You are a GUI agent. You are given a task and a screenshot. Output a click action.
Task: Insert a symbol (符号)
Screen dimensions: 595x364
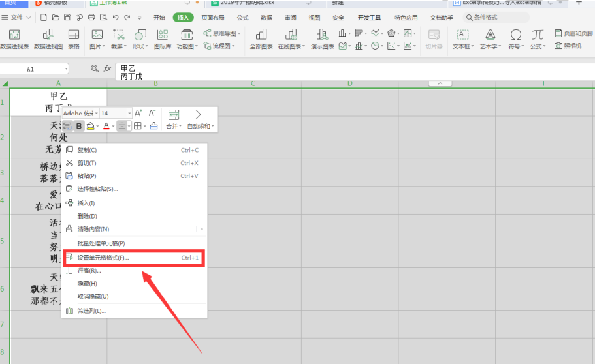516,39
